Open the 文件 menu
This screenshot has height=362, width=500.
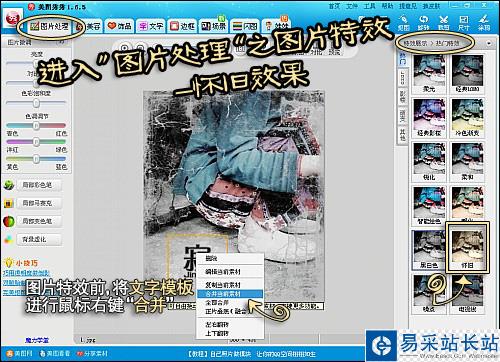(x=352, y=6)
